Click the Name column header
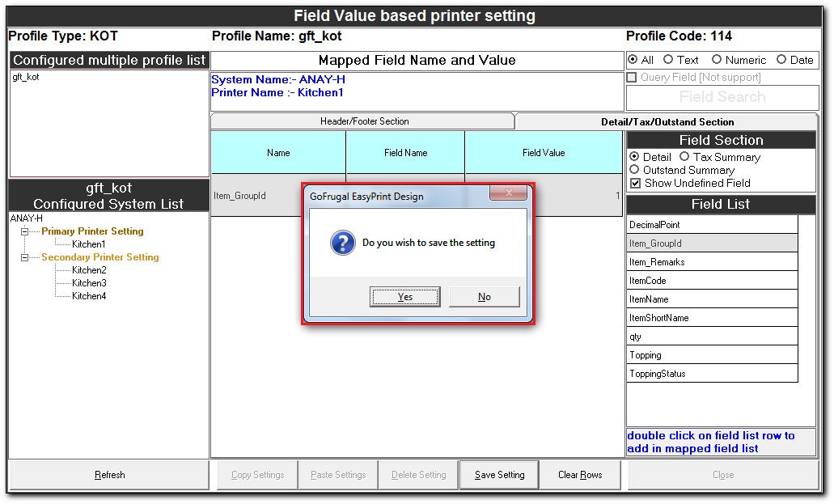 (x=278, y=153)
